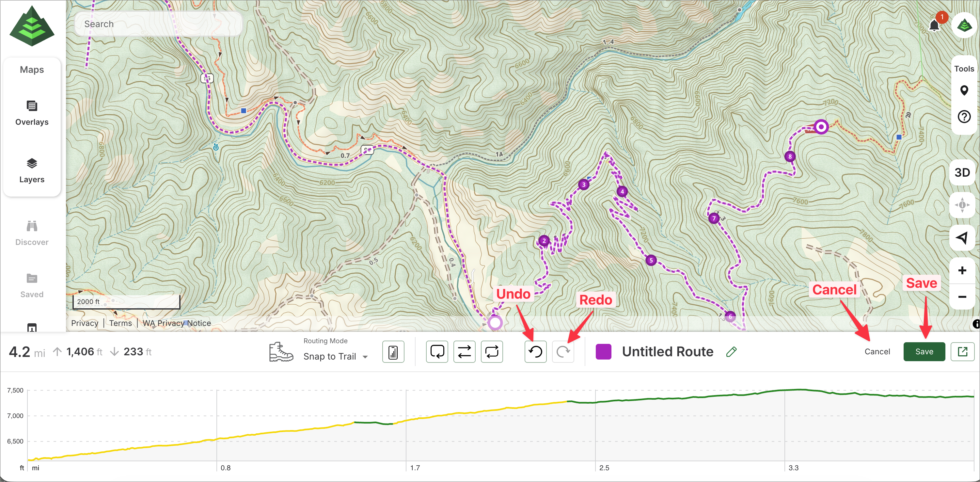The width and height of the screenshot is (980, 482).
Task: Save the Untitled Route
Action: pos(924,351)
